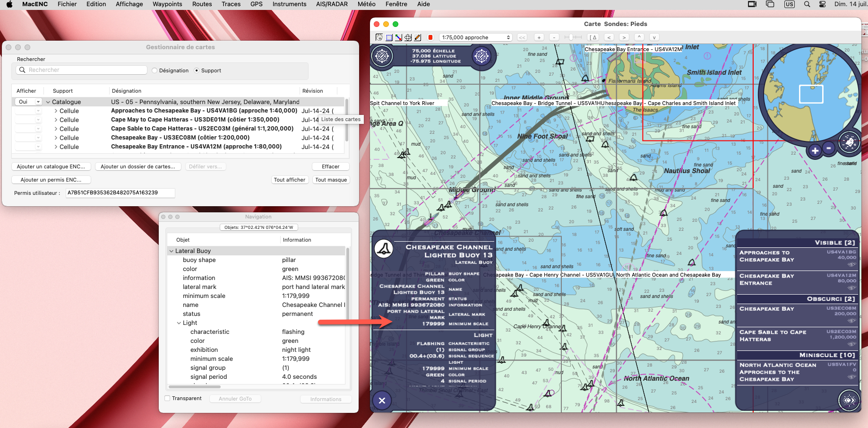Open the Oui display dropdown for Catalogue
The image size is (868, 428).
click(x=28, y=102)
